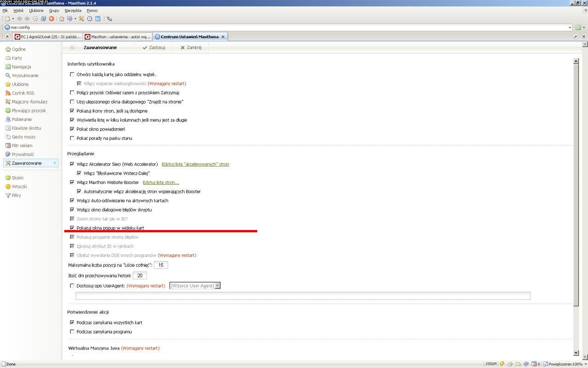Click the Zastosuj button
This screenshot has width=588, height=368.
click(153, 47)
